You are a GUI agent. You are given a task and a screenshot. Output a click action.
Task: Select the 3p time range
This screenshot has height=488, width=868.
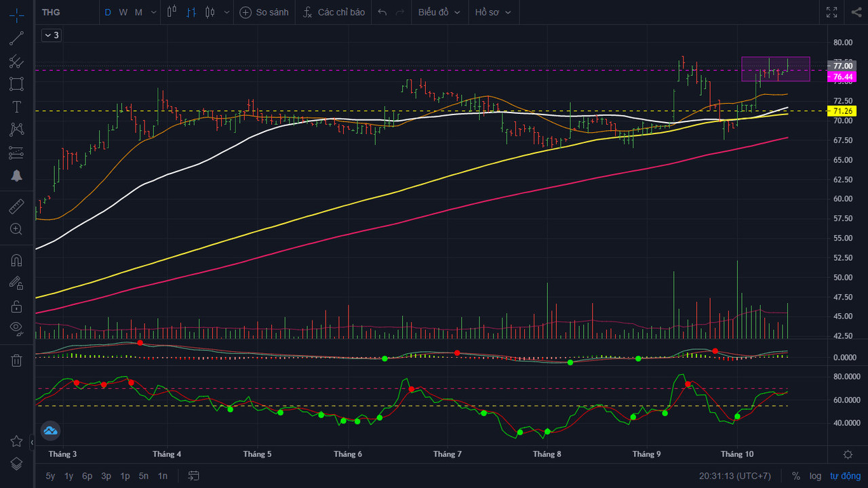[x=106, y=476]
